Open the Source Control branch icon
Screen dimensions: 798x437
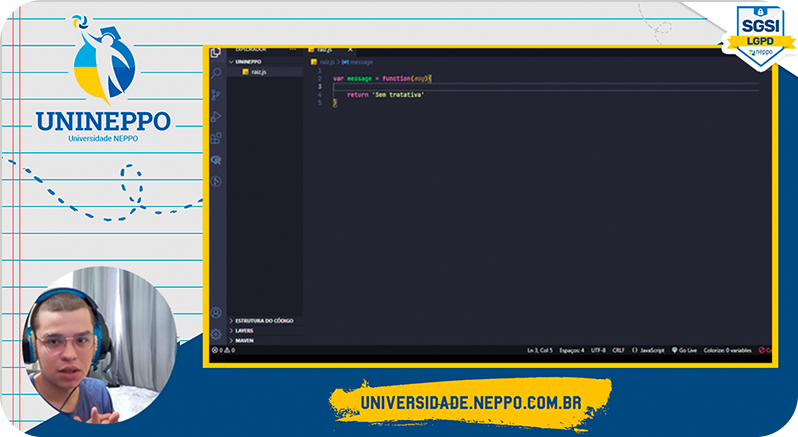coord(216,95)
